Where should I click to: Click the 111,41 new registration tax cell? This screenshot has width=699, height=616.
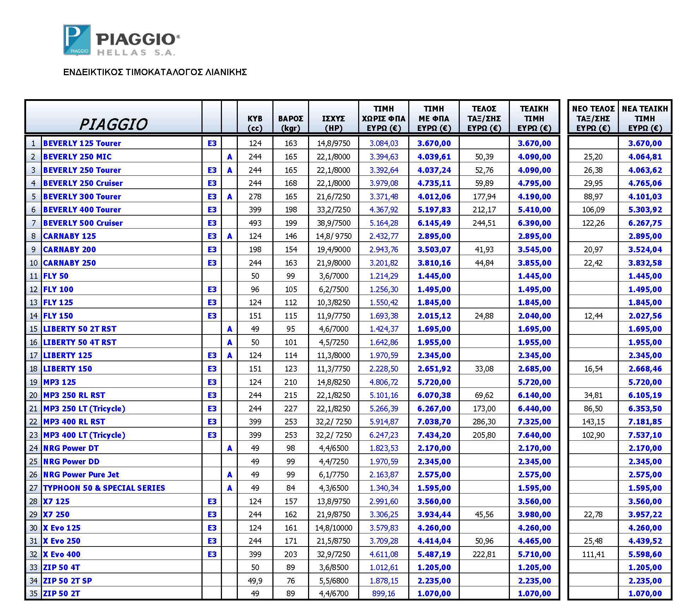coord(593,554)
